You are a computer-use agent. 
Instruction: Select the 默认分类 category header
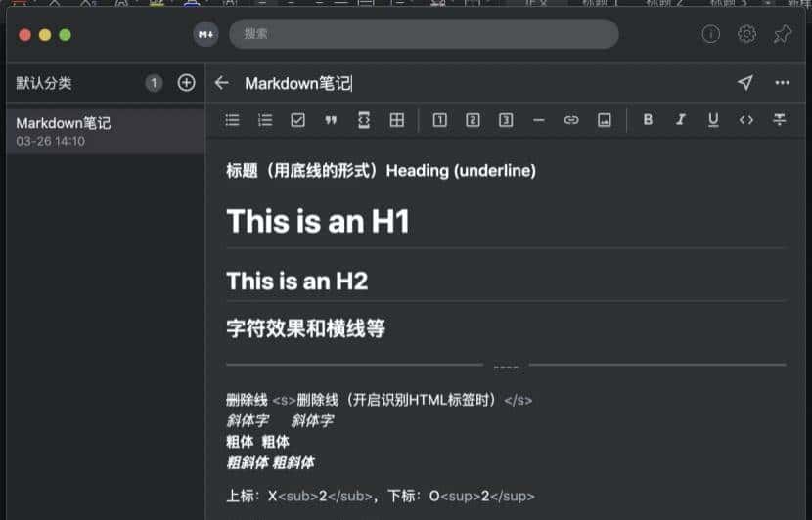(x=44, y=83)
